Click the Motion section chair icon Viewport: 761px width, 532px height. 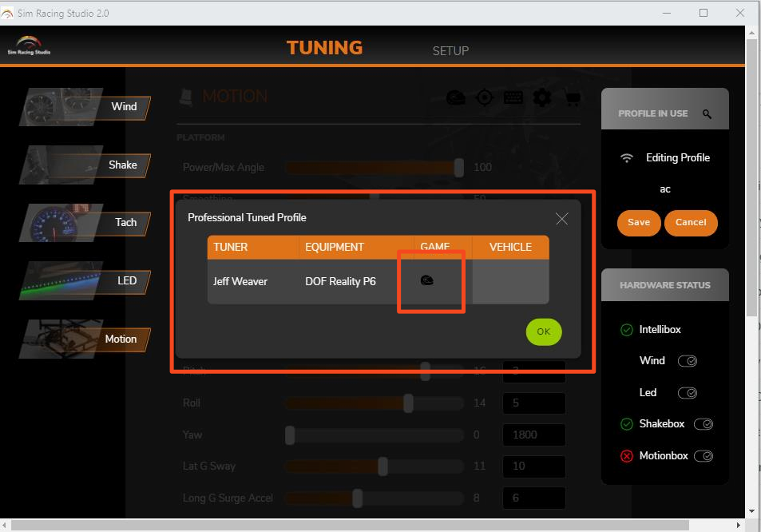click(x=186, y=97)
